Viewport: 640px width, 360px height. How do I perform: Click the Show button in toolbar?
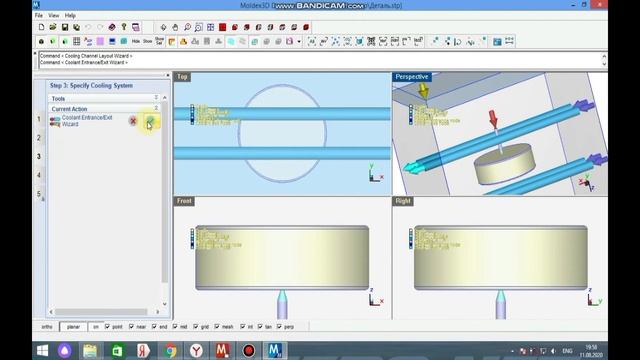point(147,41)
